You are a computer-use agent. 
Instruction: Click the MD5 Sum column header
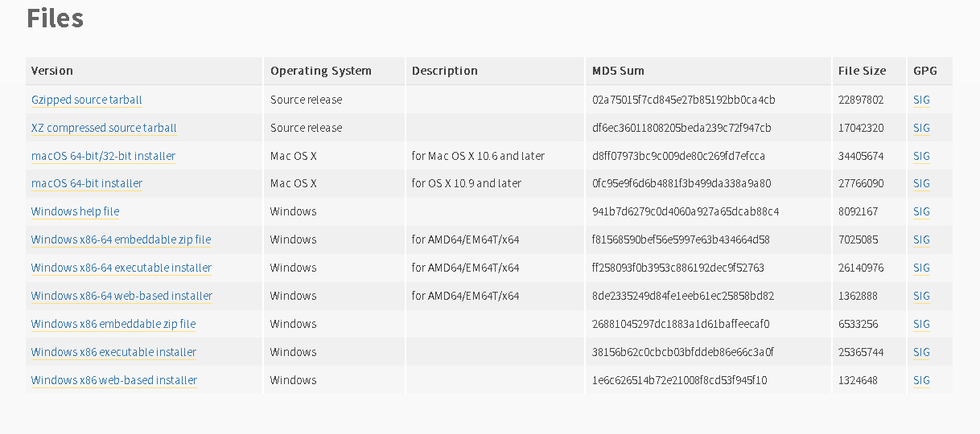click(618, 71)
